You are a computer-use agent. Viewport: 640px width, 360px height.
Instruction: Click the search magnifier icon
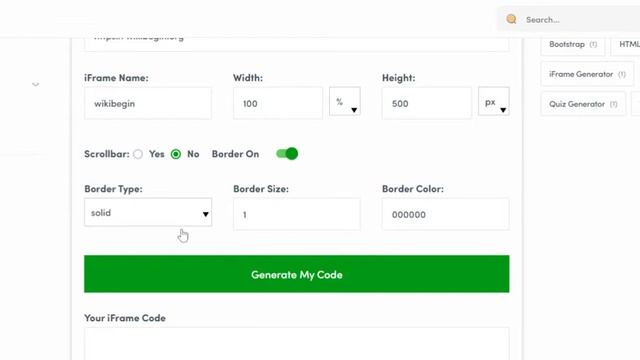[x=511, y=19]
